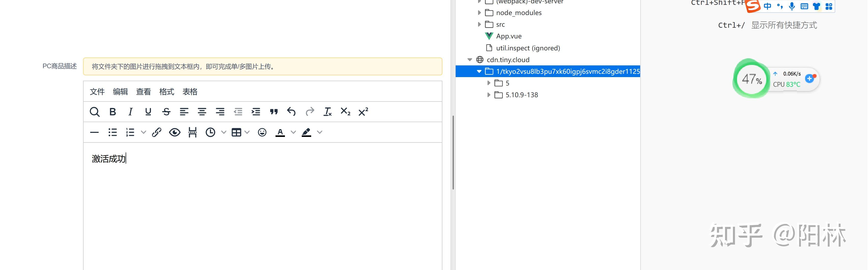This screenshot has height=270, width=868.
Task: Apply superscript formatting
Action: [x=363, y=112]
